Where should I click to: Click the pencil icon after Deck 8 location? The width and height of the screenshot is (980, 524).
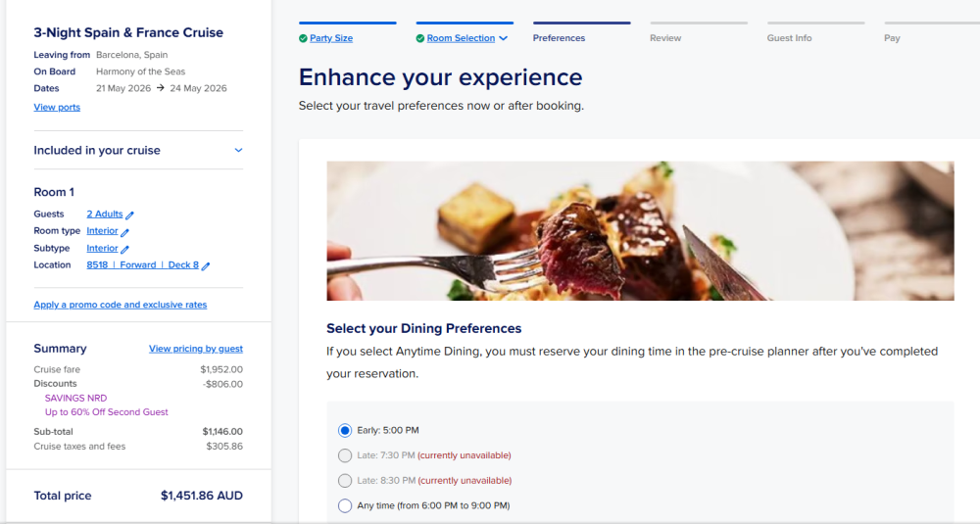coord(206,265)
